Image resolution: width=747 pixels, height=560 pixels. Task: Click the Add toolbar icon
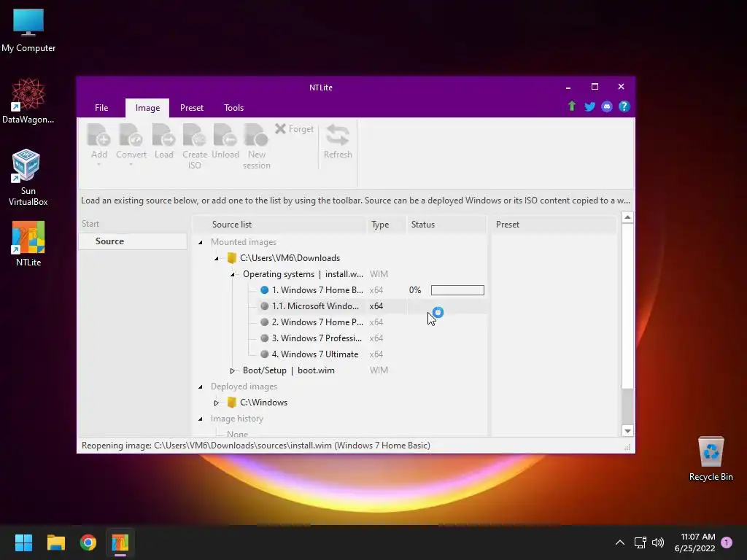click(x=98, y=135)
